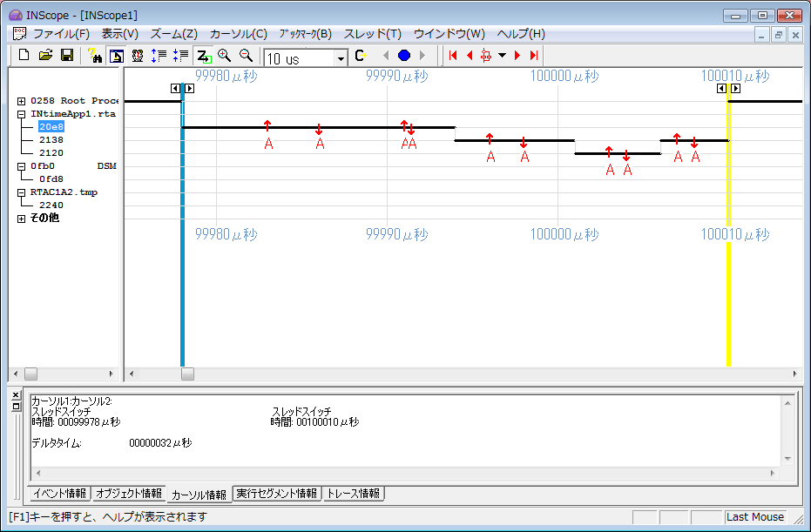Image resolution: width=811 pixels, height=532 pixels.
Task: Toggle the increase row spacing arrows icon
Action: [x=159, y=55]
